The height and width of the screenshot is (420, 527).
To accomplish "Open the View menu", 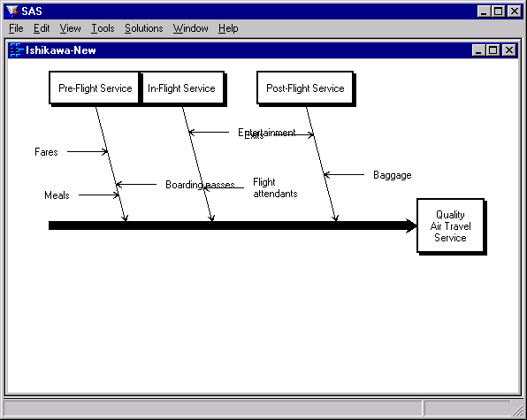I will (x=70, y=28).
